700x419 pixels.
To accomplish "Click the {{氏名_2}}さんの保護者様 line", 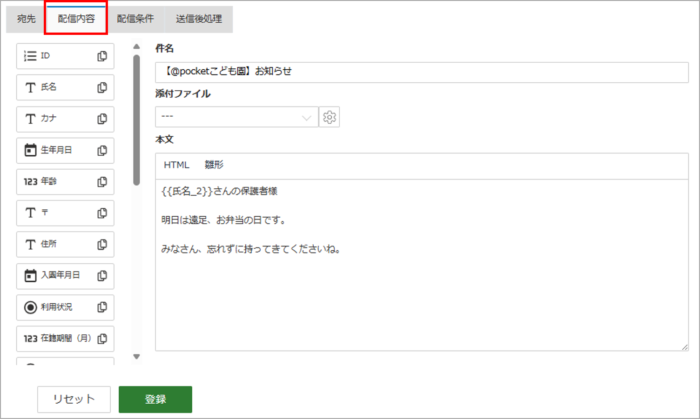I will pos(219,191).
